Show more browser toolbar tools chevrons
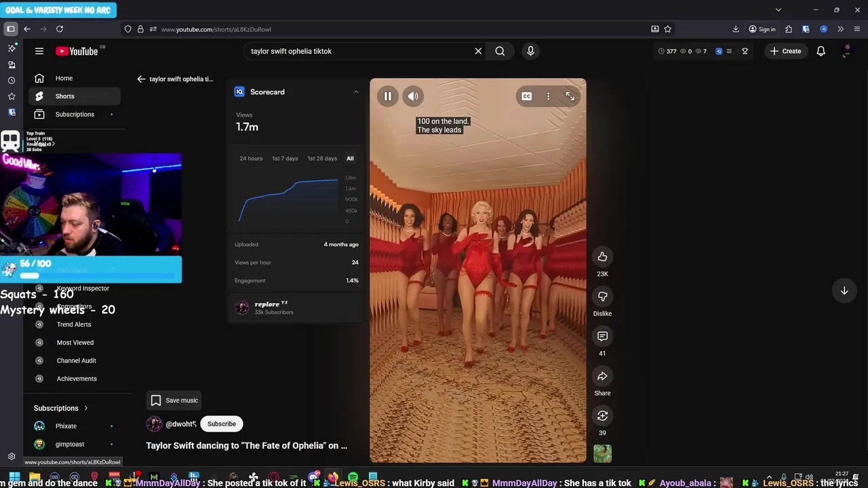Screen dimensions: 868x488 (x=840, y=29)
